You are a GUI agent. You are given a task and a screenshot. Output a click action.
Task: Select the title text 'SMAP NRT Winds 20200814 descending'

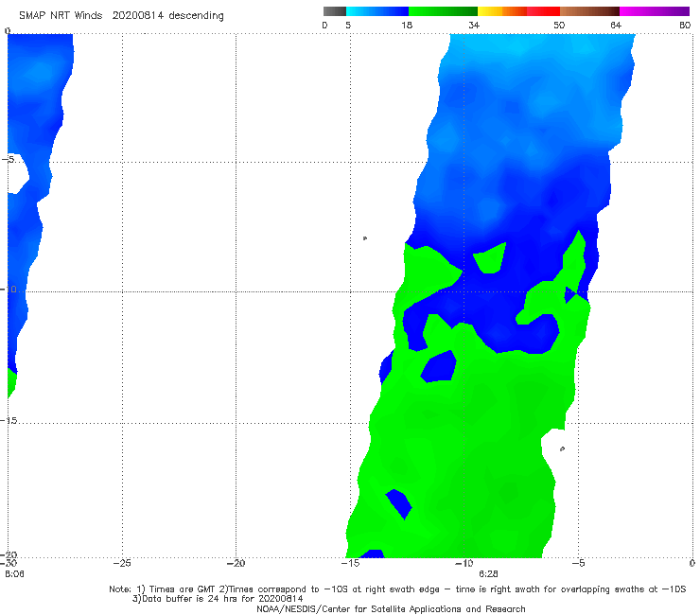pyautogui.click(x=121, y=16)
